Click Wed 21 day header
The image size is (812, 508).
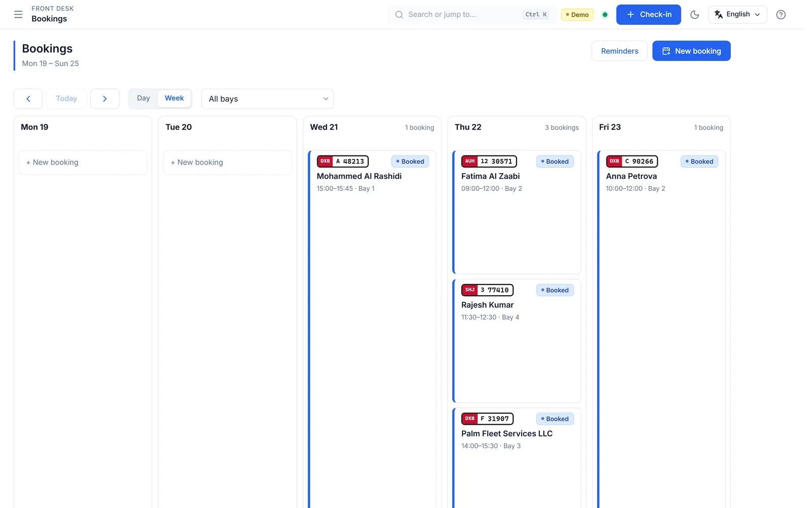pyautogui.click(x=324, y=127)
